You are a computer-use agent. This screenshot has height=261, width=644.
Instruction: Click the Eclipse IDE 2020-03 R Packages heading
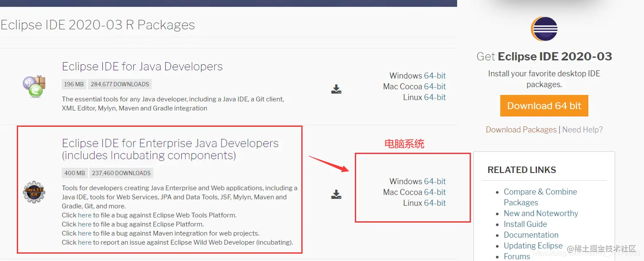click(98, 25)
